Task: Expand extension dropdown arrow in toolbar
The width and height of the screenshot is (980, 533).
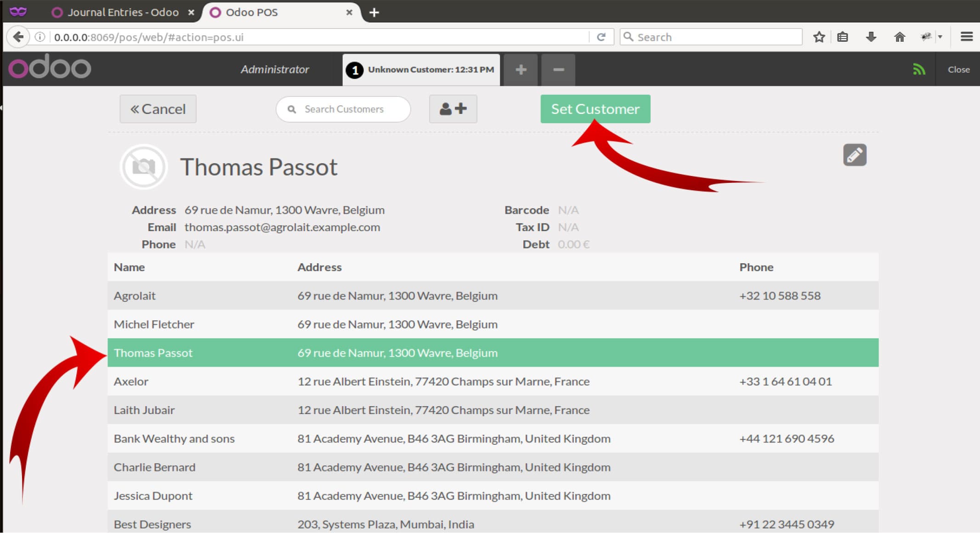Action: [940, 37]
